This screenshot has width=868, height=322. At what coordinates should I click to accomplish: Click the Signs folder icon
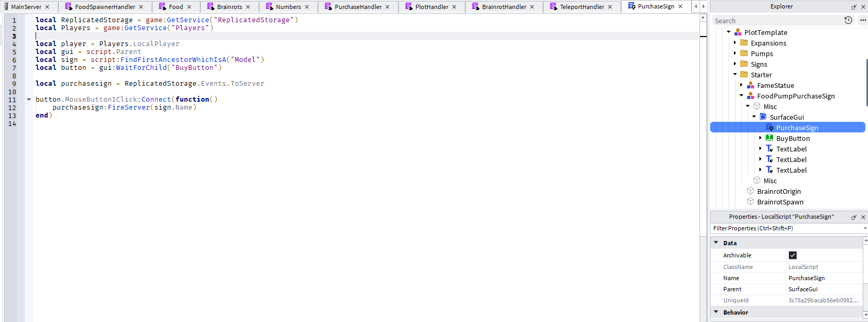[x=744, y=64]
